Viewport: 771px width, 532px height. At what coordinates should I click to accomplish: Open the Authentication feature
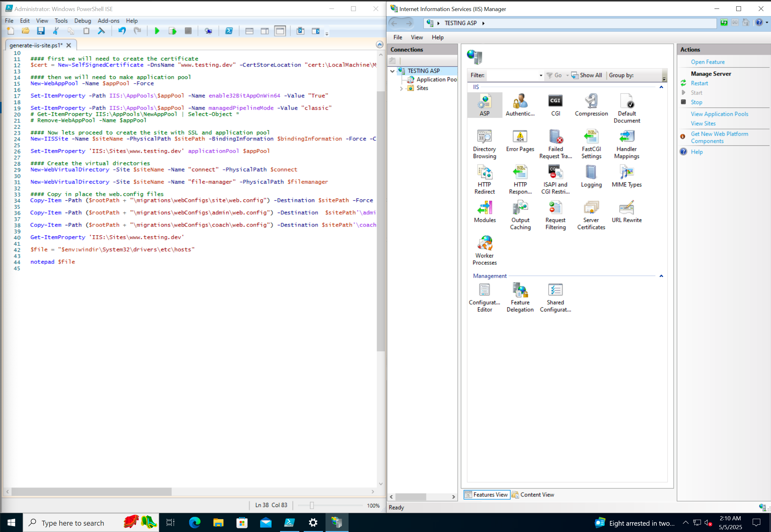click(520, 105)
